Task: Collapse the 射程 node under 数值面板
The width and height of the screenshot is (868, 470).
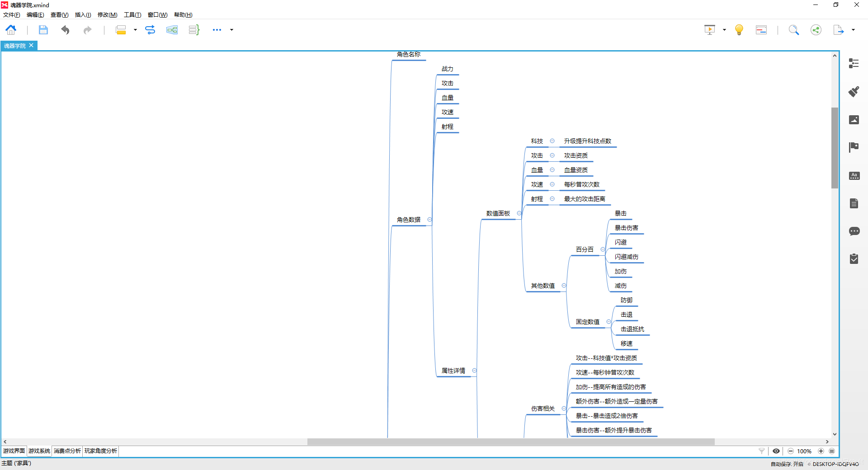Action: [x=552, y=199]
